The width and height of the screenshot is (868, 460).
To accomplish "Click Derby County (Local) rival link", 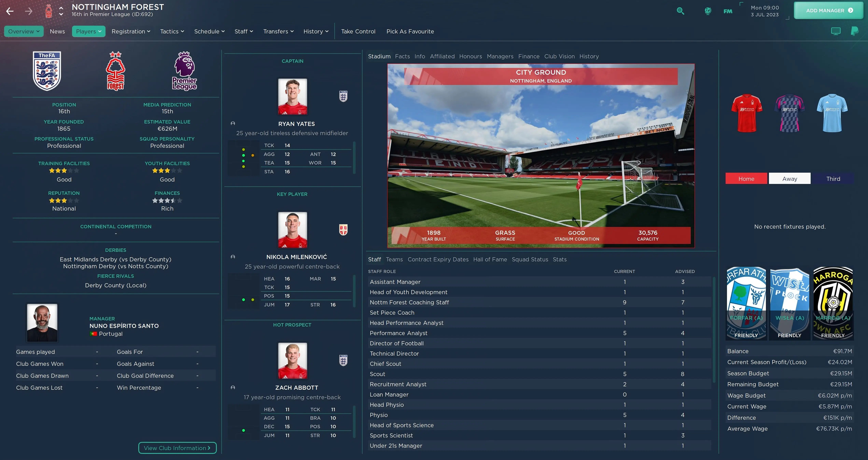I will [116, 285].
